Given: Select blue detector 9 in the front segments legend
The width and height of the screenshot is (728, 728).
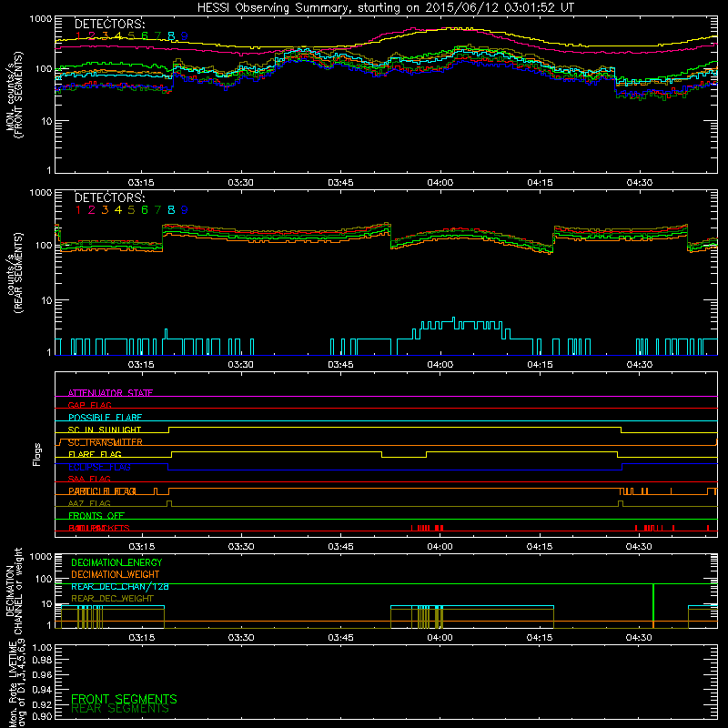Looking at the screenshot, I should coord(185,36).
